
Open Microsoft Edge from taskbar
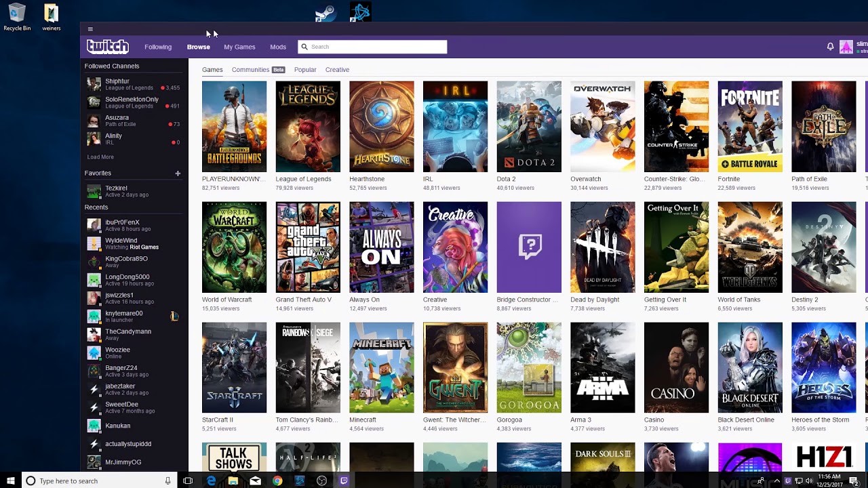tap(212, 481)
